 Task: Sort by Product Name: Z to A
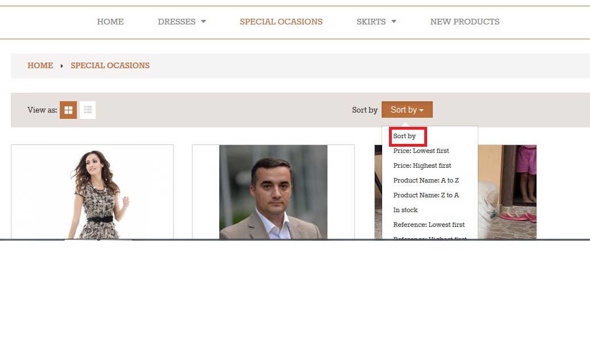[426, 195]
